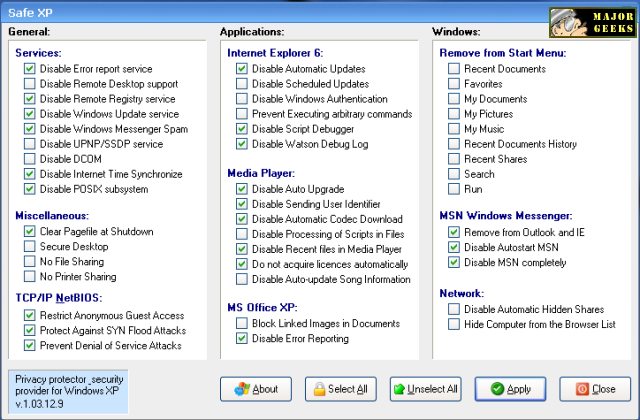Check No File Sharing
Viewport: 640px width, 420px height.
tap(29, 261)
